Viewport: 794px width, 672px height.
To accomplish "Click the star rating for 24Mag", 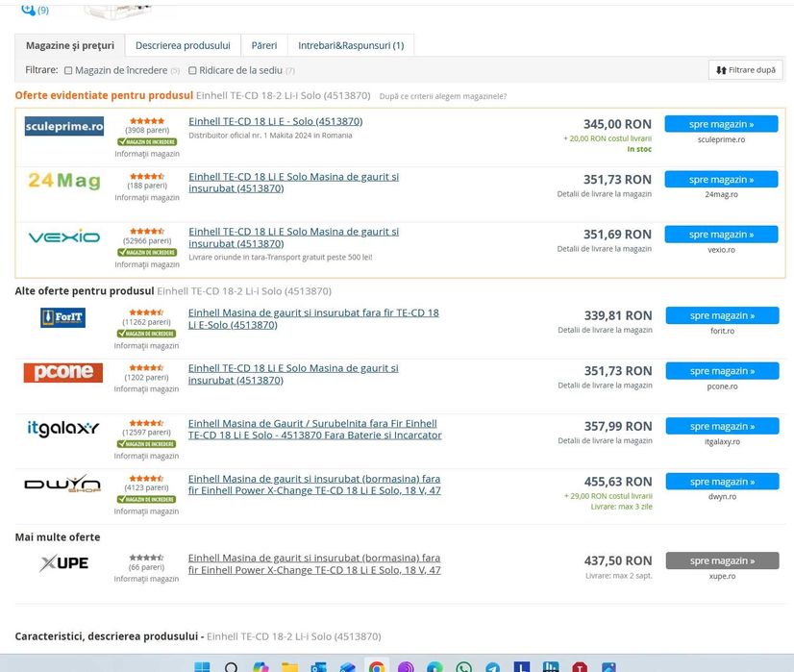I will coord(147,176).
